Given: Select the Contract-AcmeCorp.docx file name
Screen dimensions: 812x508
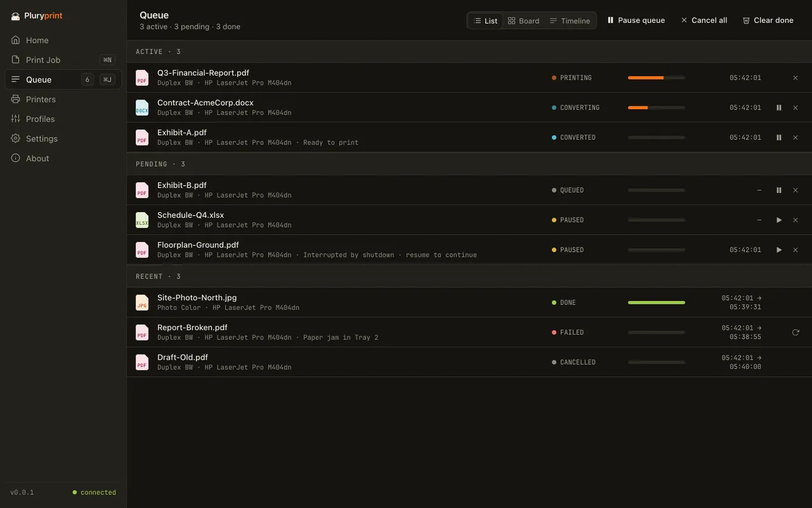Looking at the screenshot, I should 206,102.
